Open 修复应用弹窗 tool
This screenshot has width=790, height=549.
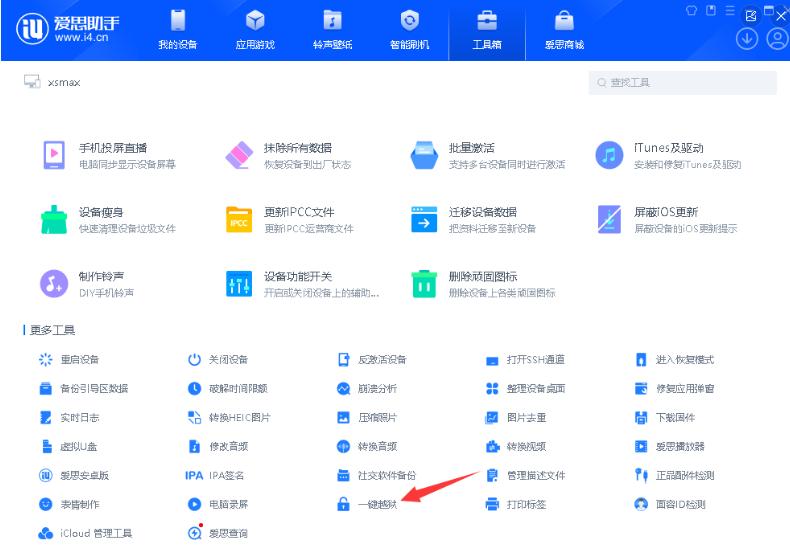(x=674, y=389)
